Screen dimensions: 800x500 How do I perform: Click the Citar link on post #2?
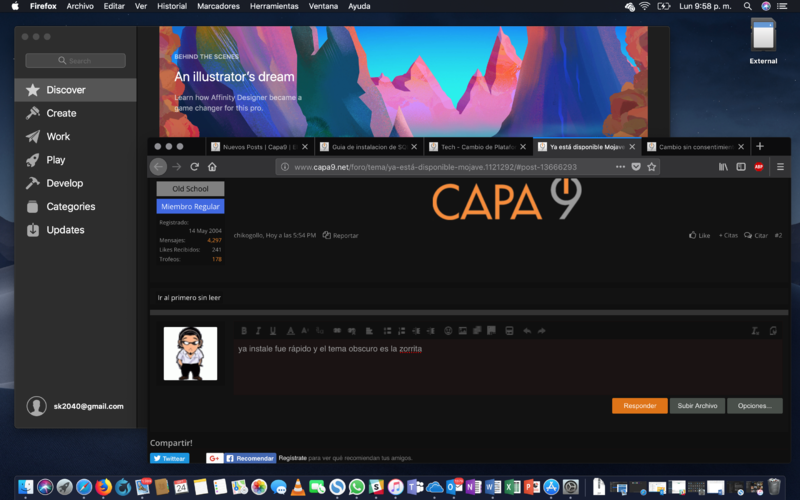click(756, 235)
